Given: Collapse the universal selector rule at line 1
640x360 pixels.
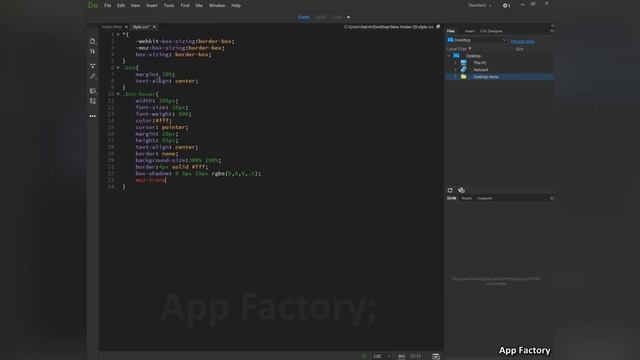Looking at the screenshot, I should 118,35.
